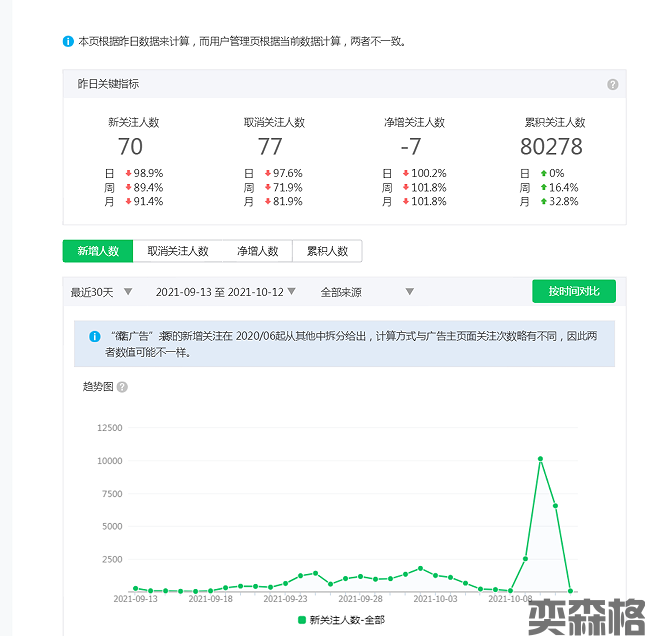The height and width of the screenshot is (636, 645).
Task: Click the 取消关注人数 value 77
Action: point(270,147)
